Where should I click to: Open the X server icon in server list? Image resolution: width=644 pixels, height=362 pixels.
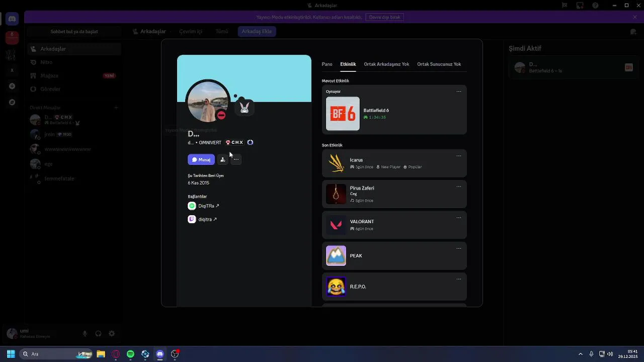(12, 70)
